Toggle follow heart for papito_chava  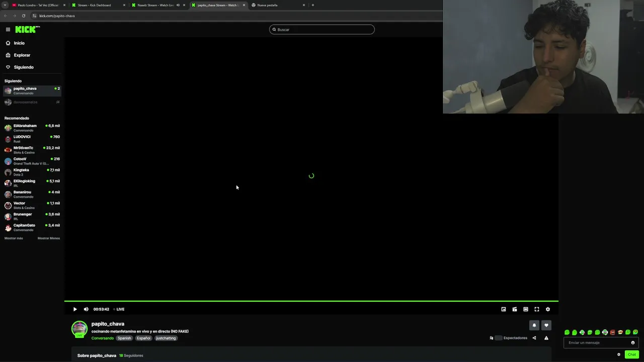click(x=546, y=325)
